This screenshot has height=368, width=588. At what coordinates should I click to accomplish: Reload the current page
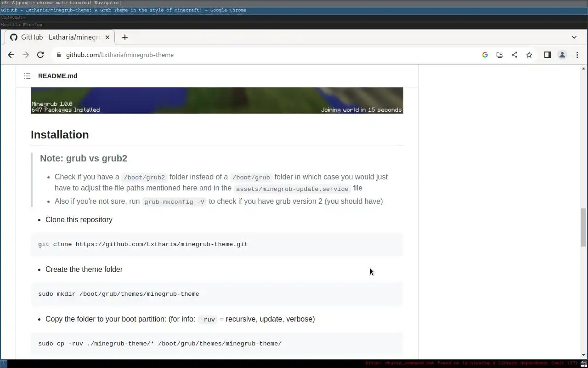pos(40,55)
